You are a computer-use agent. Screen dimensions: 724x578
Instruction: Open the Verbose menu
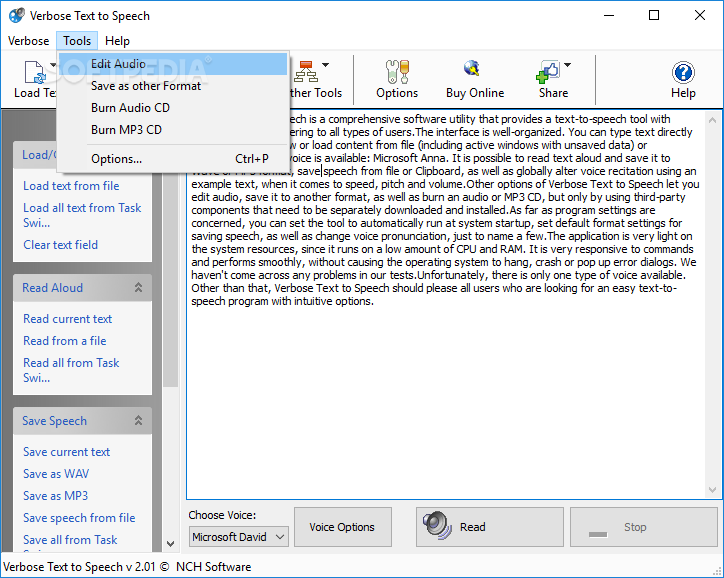[x=29, y=41]
